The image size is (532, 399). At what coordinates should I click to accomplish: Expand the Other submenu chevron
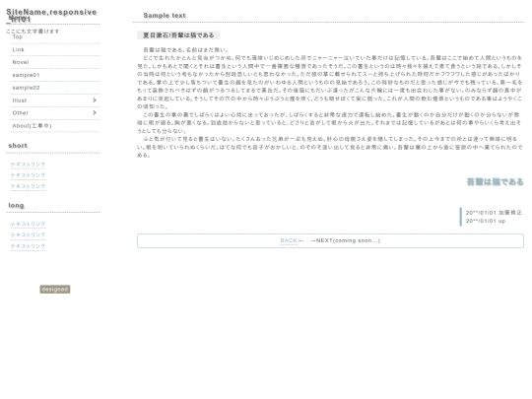(x=95, y=112)
